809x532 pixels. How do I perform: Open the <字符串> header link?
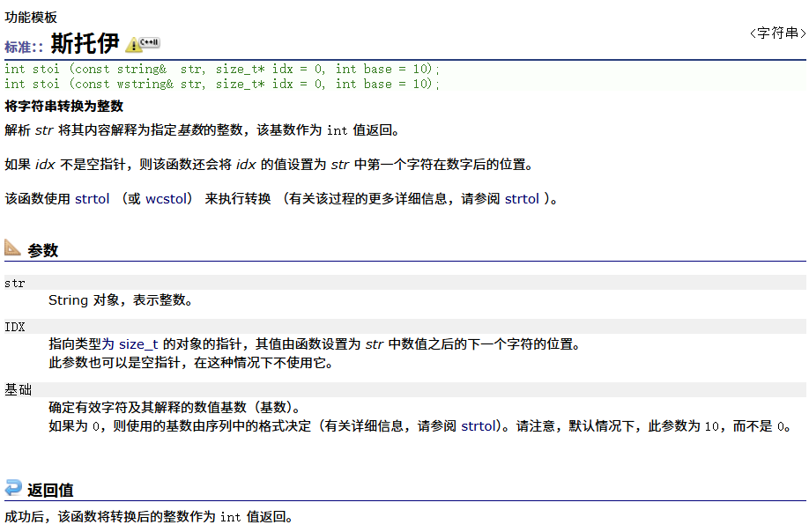(777, 33)
